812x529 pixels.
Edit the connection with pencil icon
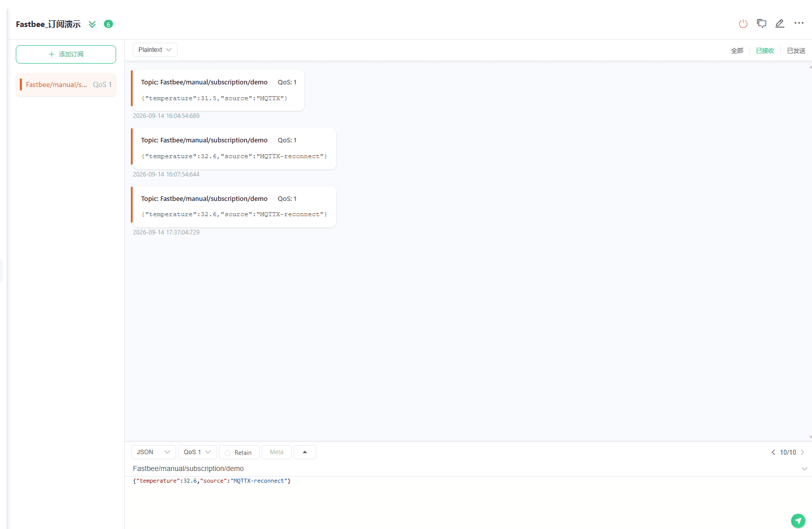780,23
